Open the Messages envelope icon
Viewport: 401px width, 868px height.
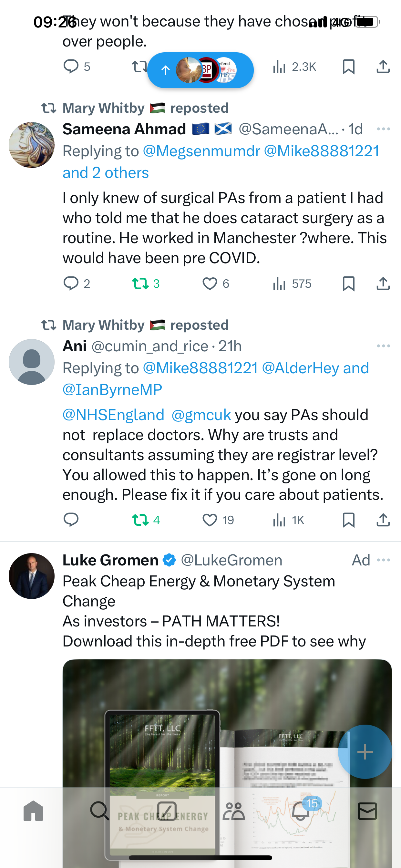point(367,811)
